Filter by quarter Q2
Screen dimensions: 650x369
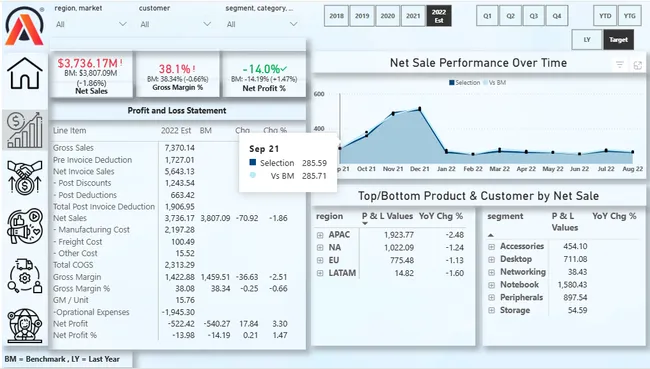click(510, 16)
